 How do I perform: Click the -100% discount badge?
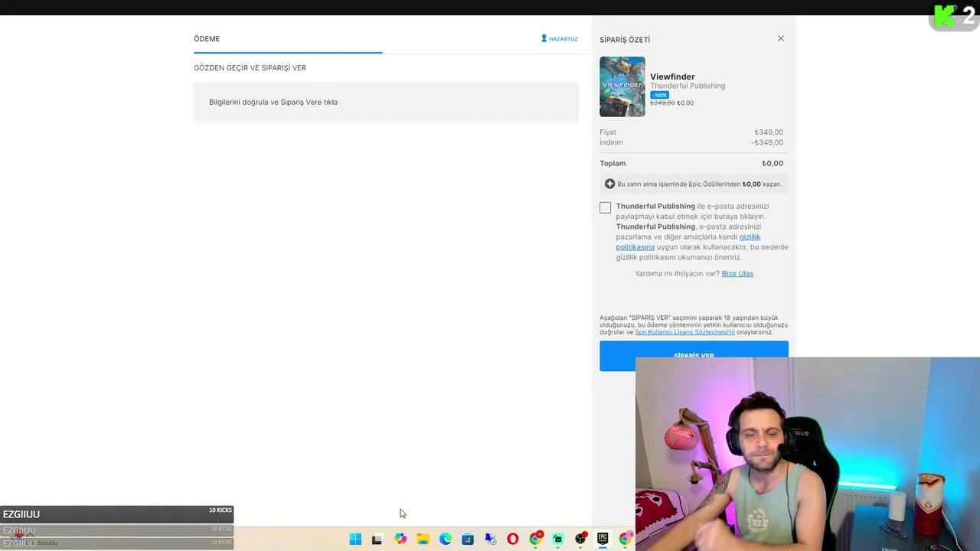[659, 95]
